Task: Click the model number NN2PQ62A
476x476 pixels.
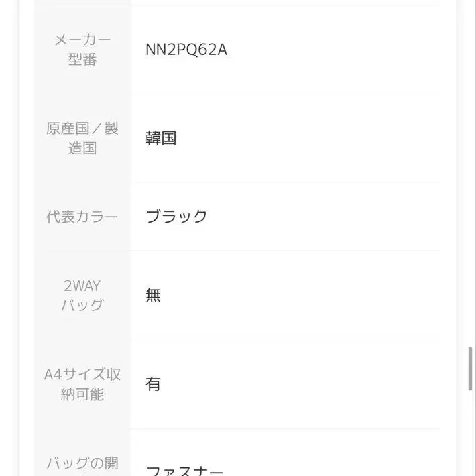Action: [186, 50]
